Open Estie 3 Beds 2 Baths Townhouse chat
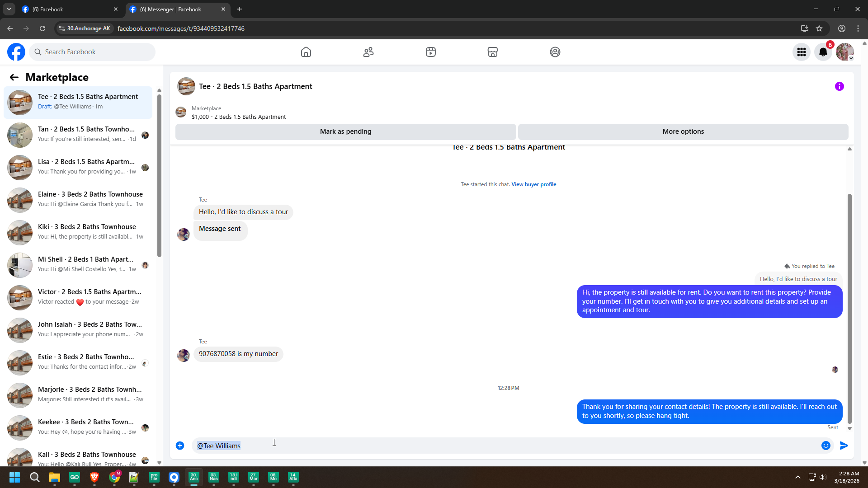 78,362
